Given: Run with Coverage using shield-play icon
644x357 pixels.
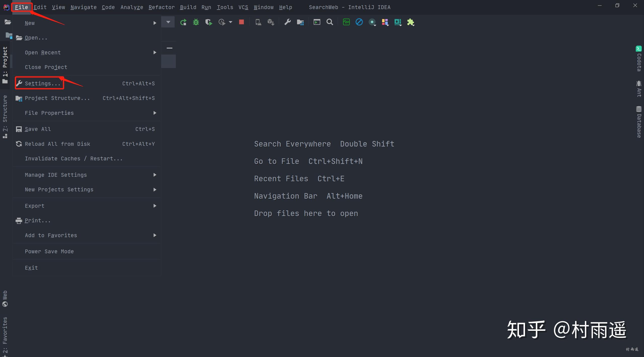Looking at the screenshot, I should pos(208,22).
